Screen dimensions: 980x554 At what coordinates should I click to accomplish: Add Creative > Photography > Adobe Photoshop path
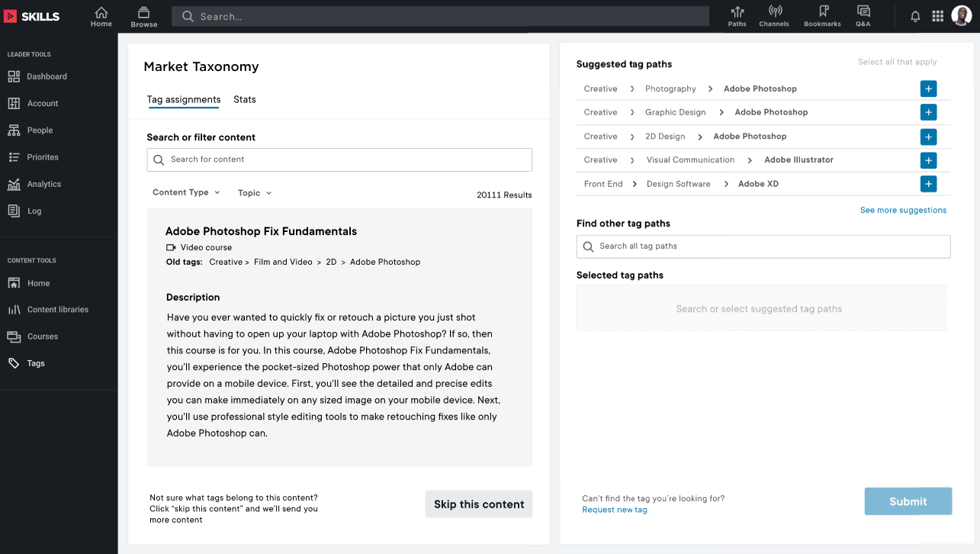point(928,89)
